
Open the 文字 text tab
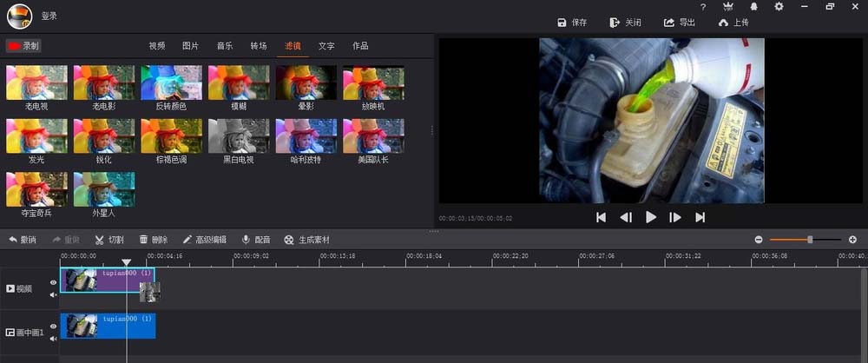coord(326,46)
